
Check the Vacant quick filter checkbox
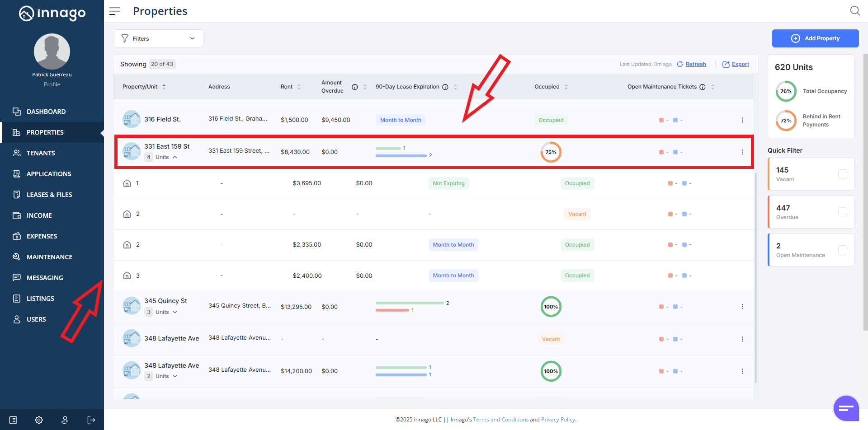click(842, 174)
